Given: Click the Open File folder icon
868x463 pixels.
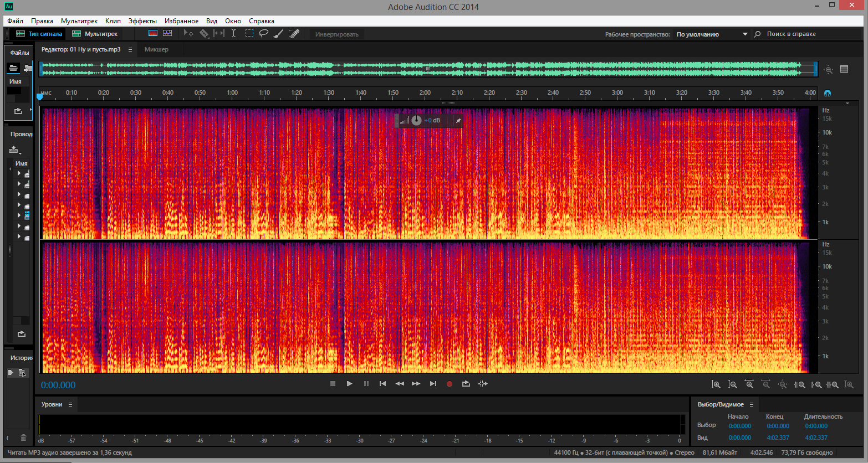Looking at the screenshot, I should coord(13,68).
